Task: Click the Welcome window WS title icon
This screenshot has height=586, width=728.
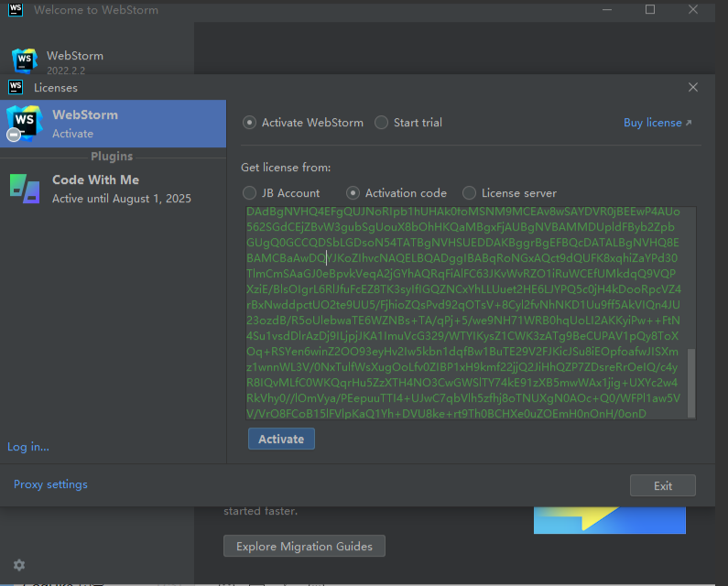Action: pos(16,9)
